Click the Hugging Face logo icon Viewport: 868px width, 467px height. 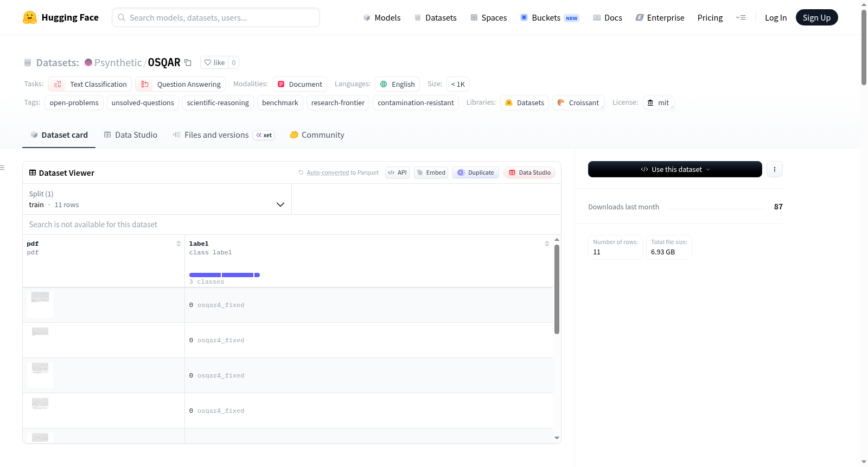click(x=30, y=17)
